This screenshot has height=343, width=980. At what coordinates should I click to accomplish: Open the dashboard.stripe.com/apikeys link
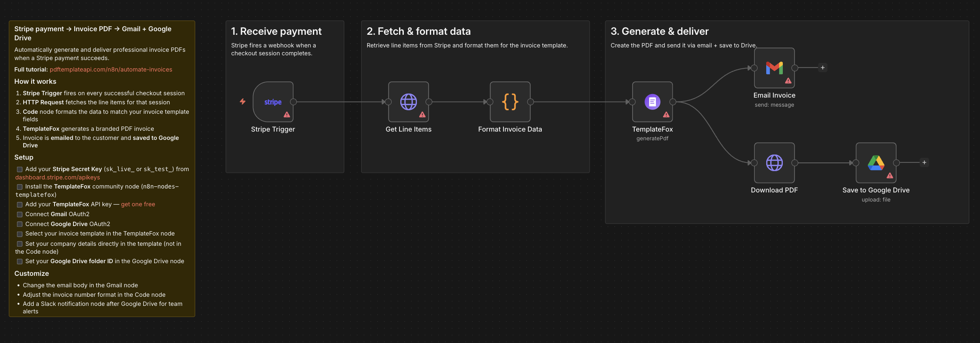[58, 177]
